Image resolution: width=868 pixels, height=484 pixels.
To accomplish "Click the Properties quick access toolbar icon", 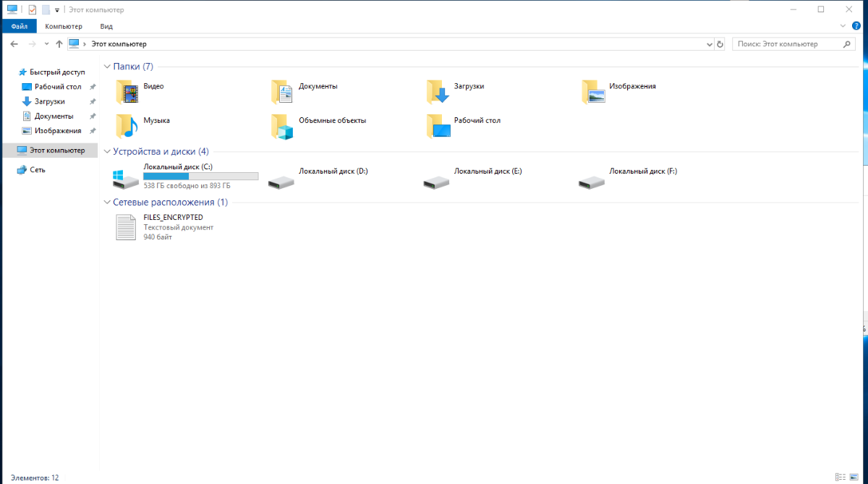I will click(33, 10).
